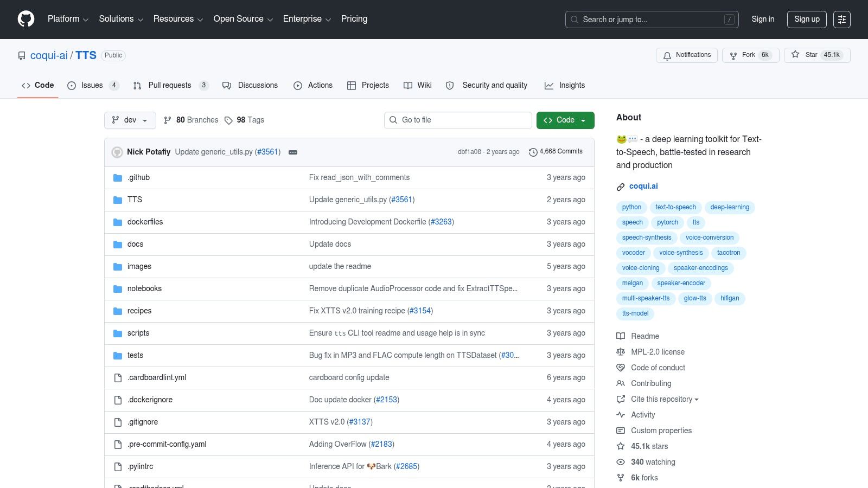The image size is (868, 488).
Task: Open the Readme book icon link
Action: 638,336
